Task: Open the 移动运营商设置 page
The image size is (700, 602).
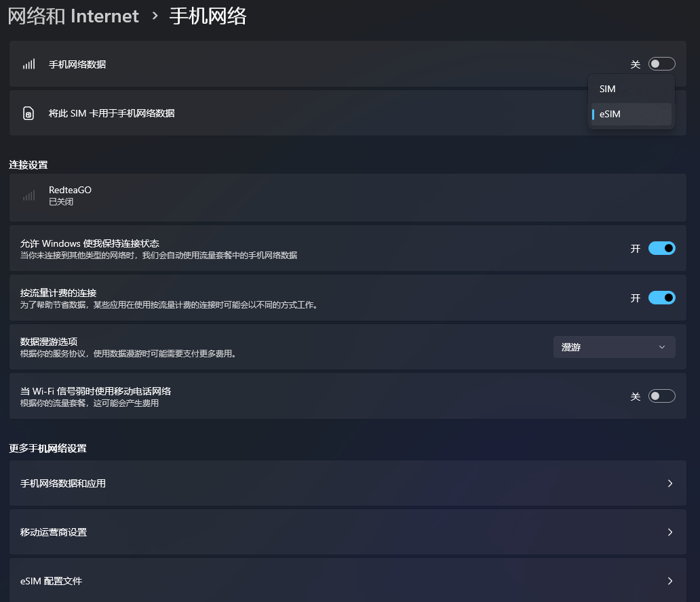Action: pyautogui.click(x=347, y=532)
